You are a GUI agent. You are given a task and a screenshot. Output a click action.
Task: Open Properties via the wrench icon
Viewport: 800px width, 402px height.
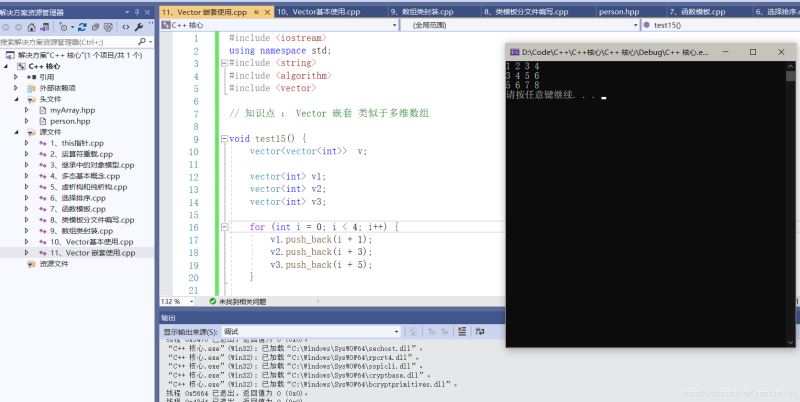click(x=139, y=27)
